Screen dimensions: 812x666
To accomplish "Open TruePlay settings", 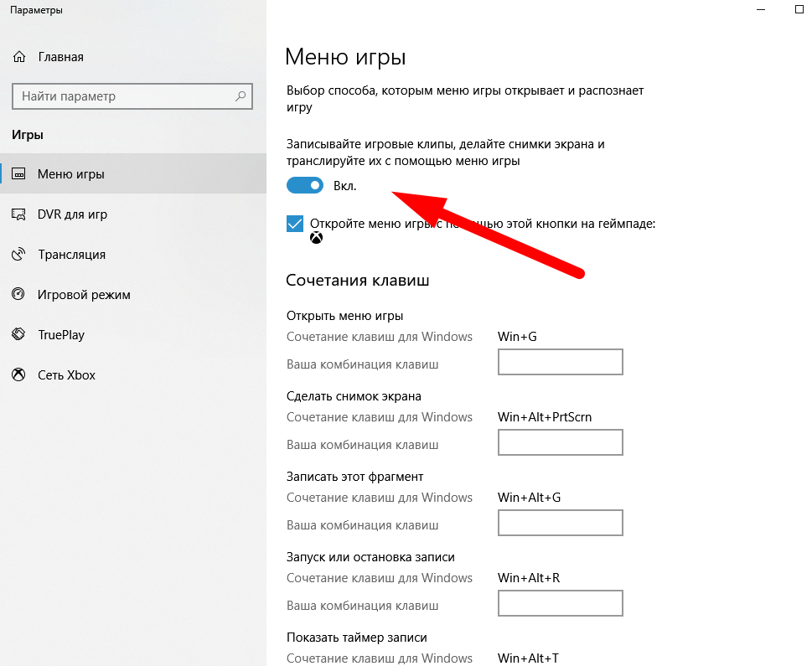I will click(133, 334).
